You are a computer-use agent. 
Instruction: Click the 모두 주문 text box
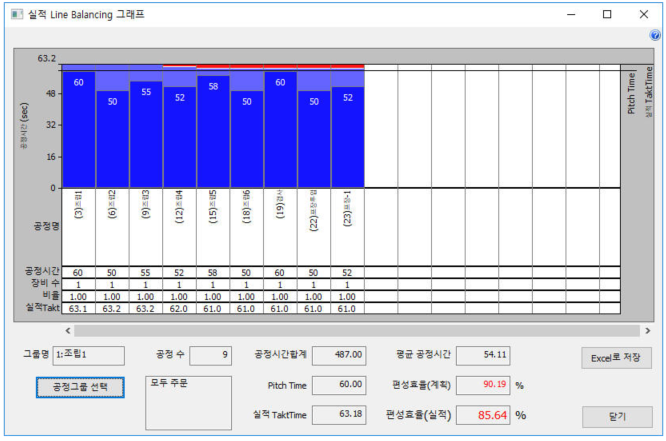click(x=188, y=402)
